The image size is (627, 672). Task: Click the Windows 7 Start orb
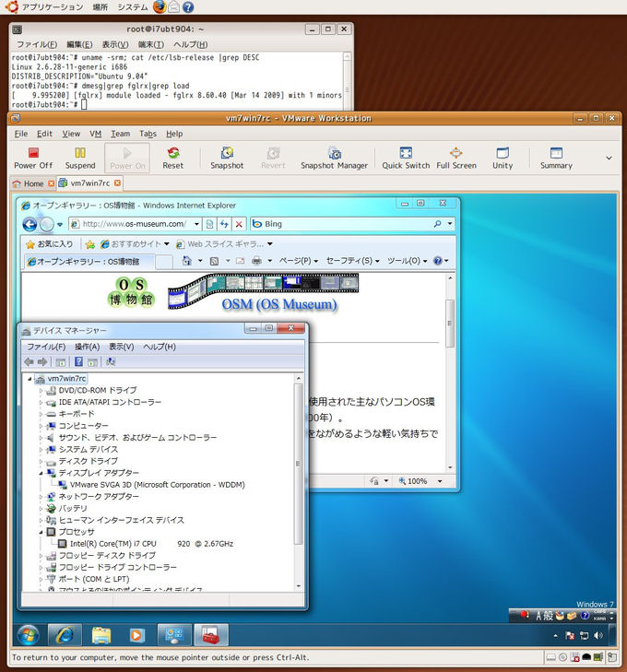29,635
